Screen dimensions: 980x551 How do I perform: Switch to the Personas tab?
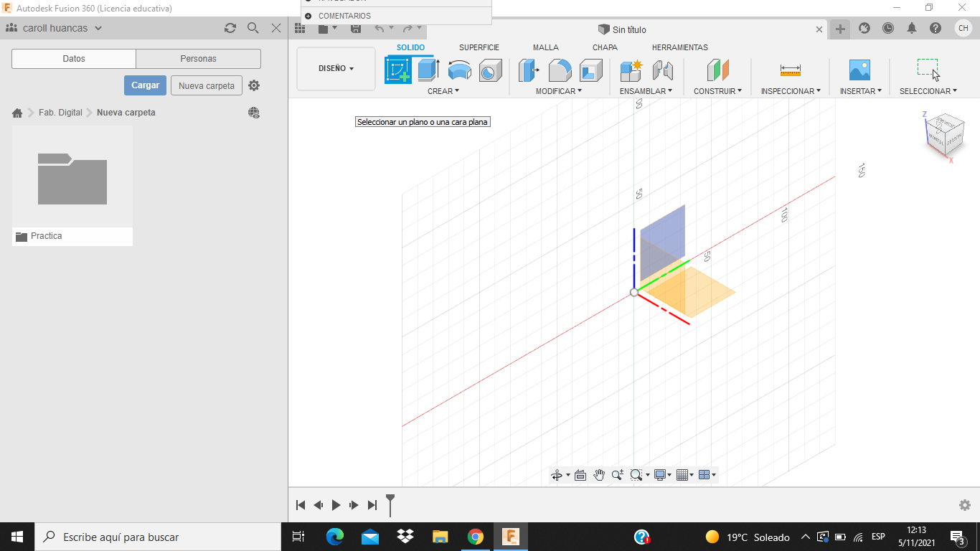coord(199,59)
